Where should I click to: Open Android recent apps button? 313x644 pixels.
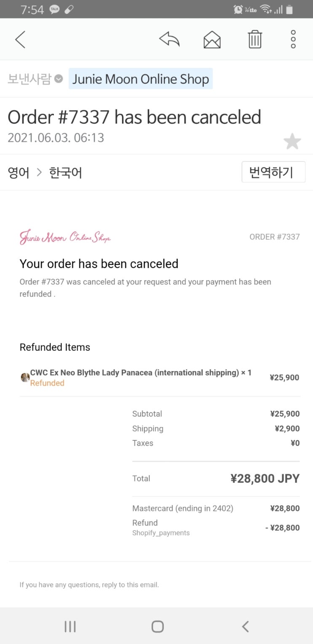click(70, 626)
